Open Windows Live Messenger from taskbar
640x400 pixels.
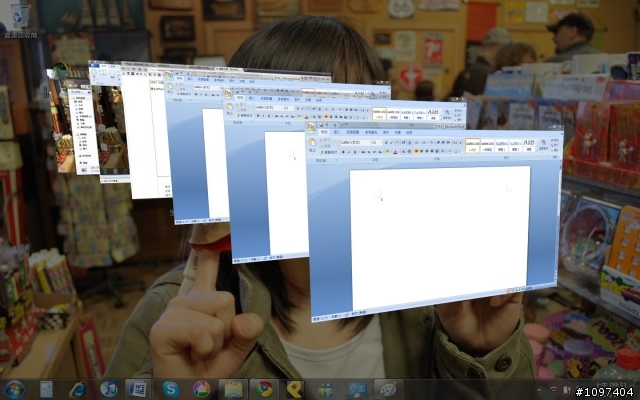pos(326,389)
